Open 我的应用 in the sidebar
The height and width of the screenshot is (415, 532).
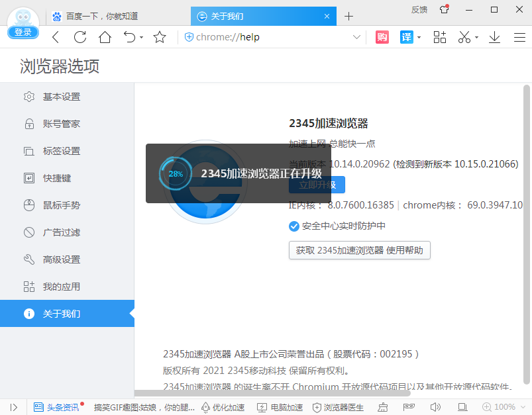67,287
